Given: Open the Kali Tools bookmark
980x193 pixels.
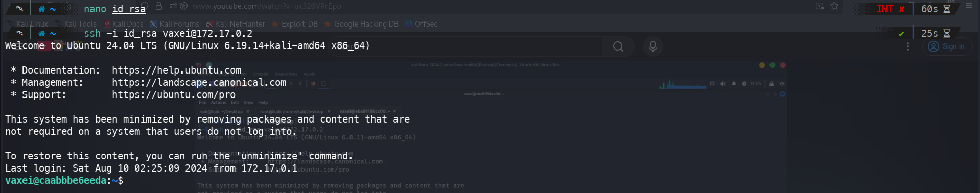Looking at the screenshot, I should pos(76,24).
